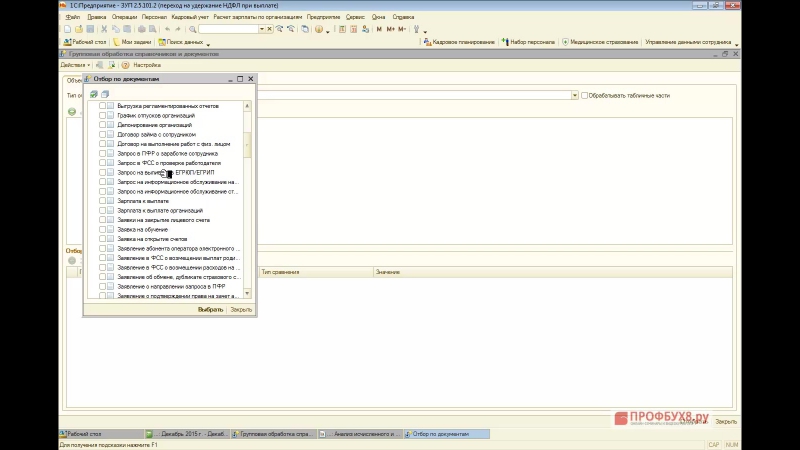Image resolution: width=800 pixels, height=450 pixels.
Task: Click the check-all icon in Отбор по документам
Action: tap(93, 94)
